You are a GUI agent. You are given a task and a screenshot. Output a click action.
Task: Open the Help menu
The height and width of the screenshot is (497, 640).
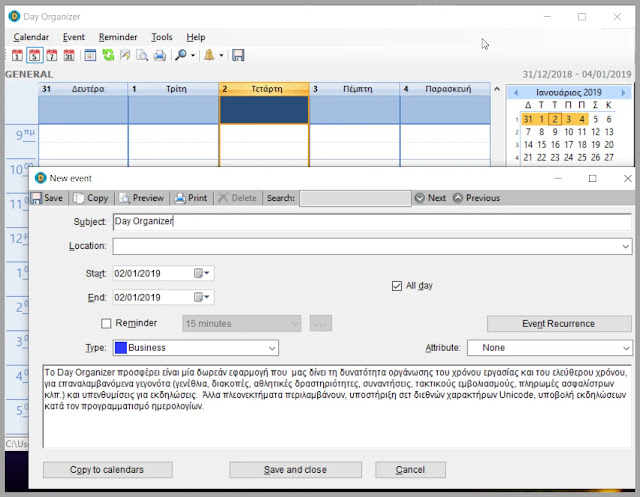point(196,37)
